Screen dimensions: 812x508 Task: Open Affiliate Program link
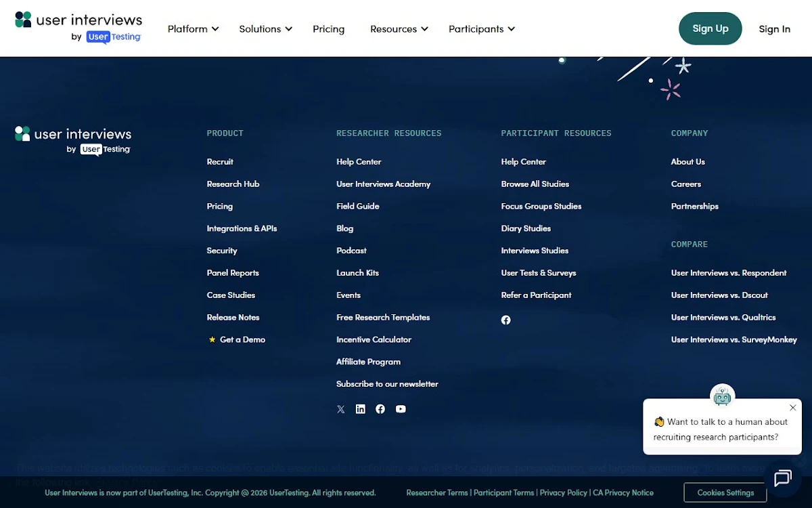tap(369, 362)
